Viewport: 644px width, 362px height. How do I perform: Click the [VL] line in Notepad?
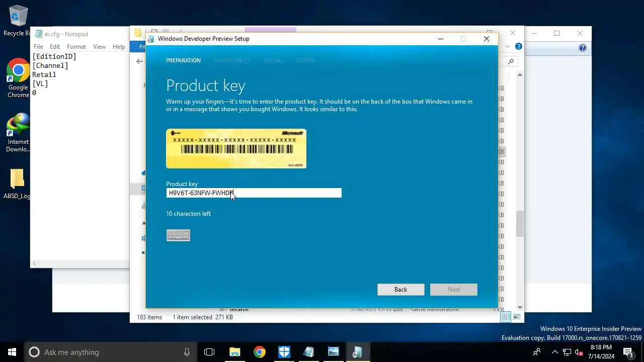(x=40, y=84)
